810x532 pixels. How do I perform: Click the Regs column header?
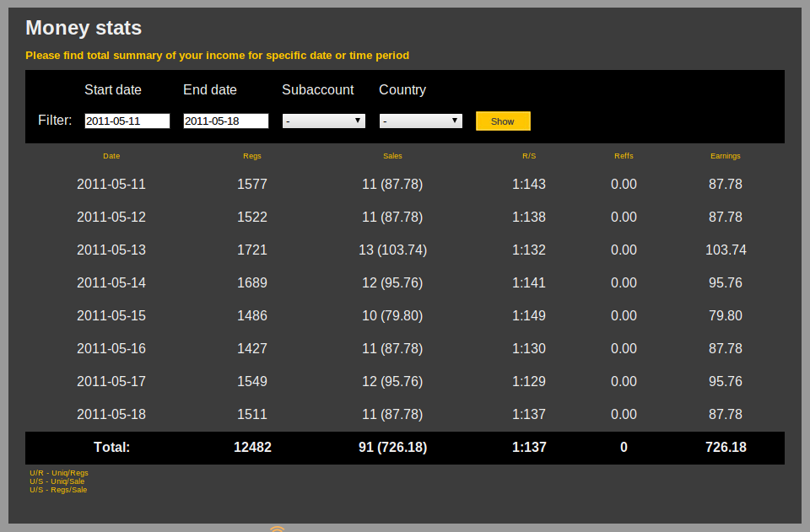pos(252,156)
